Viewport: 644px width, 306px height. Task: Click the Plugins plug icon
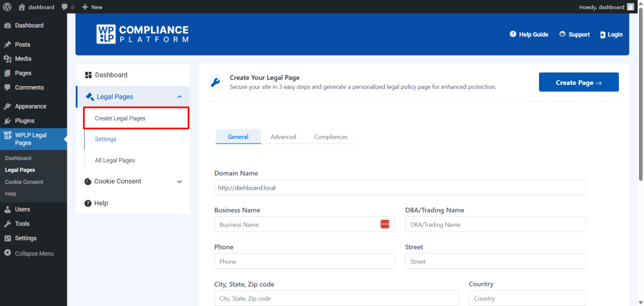tap(8, 121)
